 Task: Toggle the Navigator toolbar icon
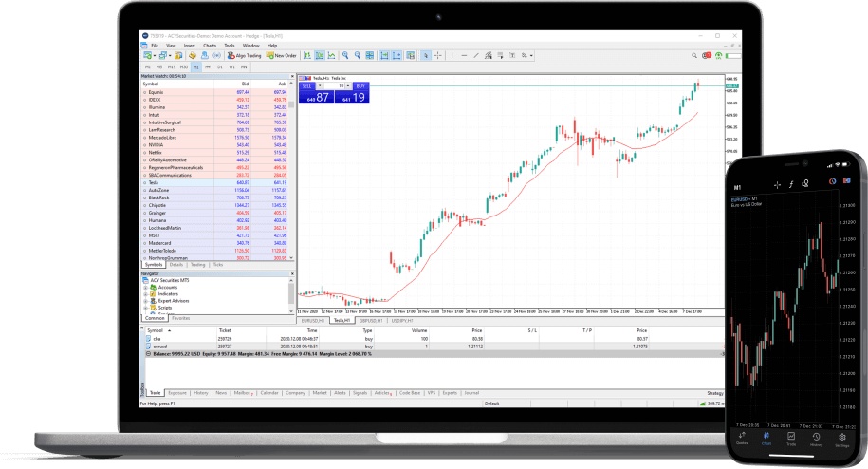pos(204,55)
